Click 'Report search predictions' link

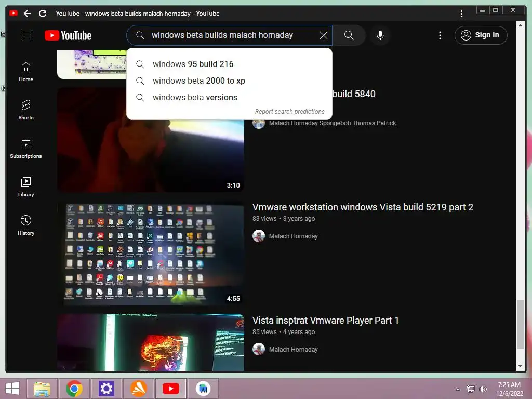point(289,112)
